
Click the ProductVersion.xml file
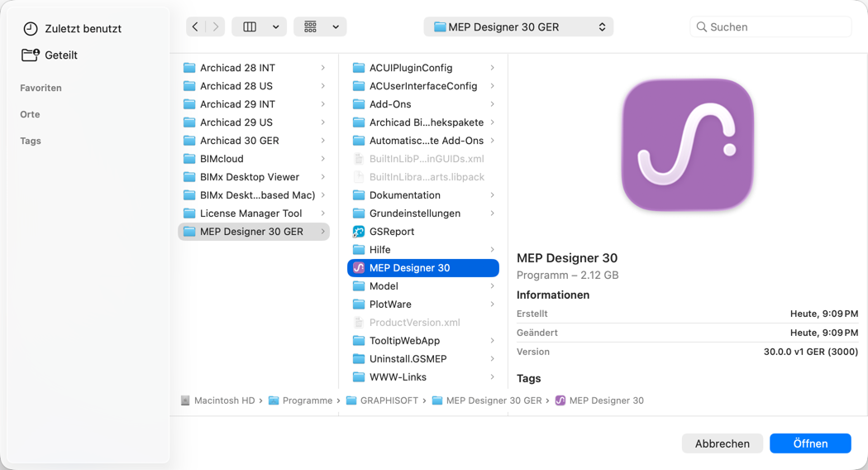coord(423,323)
